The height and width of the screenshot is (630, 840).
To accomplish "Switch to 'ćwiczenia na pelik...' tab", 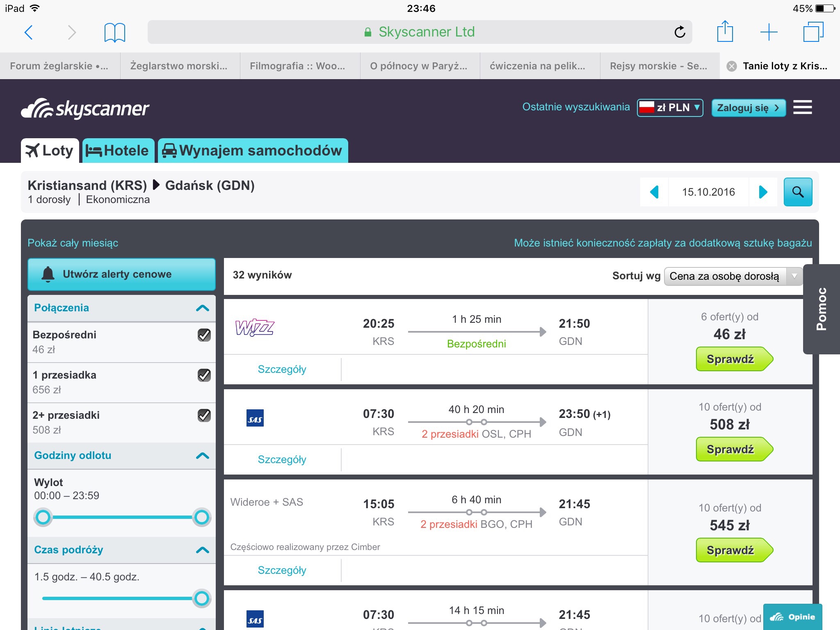I will point(540,66).
